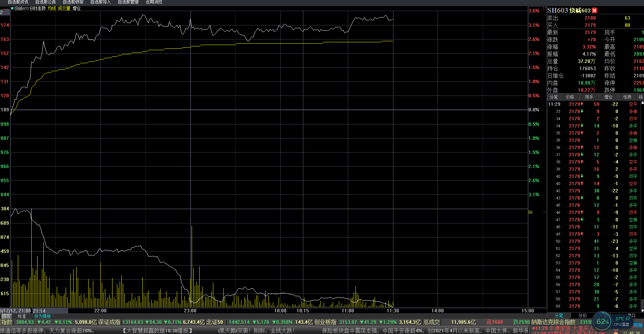This screenshot has width=644, height=334.
Task: Click the 23:00 marker on time axis
Action: tap(190, 311)
